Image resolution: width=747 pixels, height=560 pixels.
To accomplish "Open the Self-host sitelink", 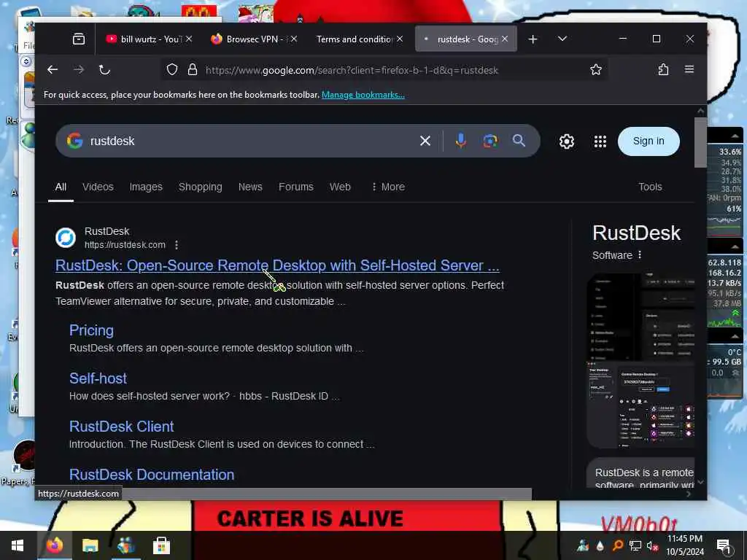I will click(98, 378).
